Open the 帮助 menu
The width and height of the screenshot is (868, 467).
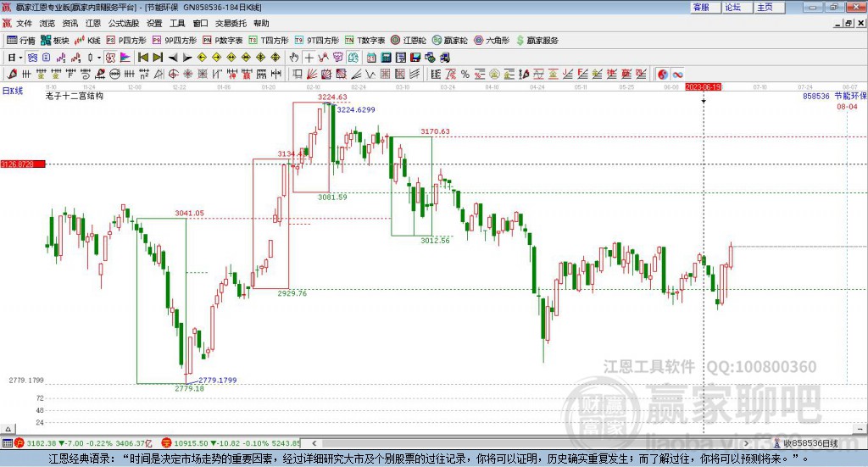[261, 23]
